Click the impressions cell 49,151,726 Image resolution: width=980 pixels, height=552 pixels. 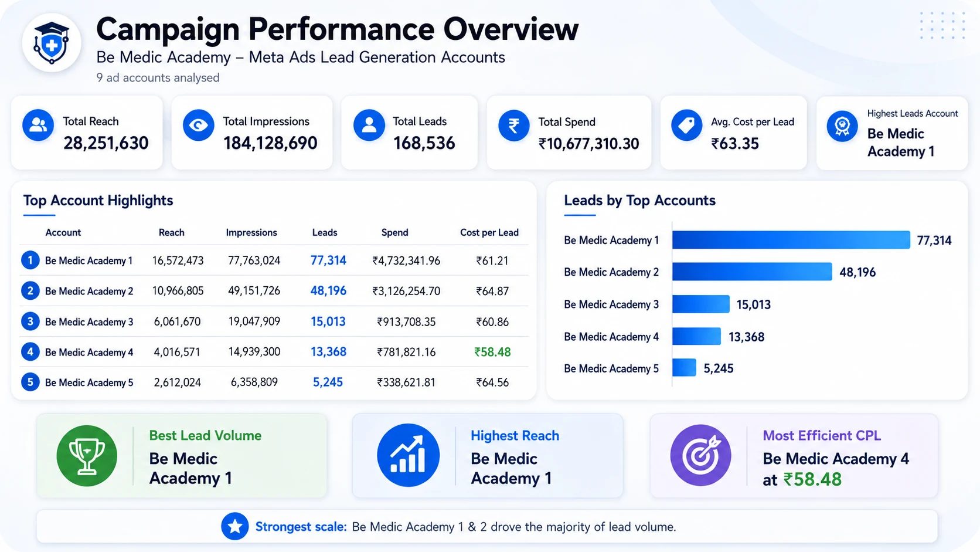tap(254, 290)
